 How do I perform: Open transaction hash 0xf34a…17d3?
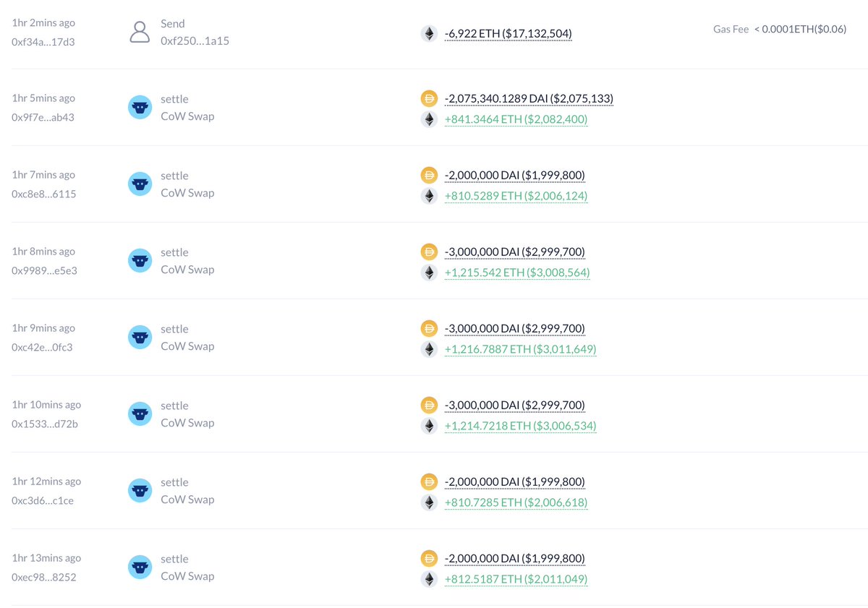(x=43, y=42)
